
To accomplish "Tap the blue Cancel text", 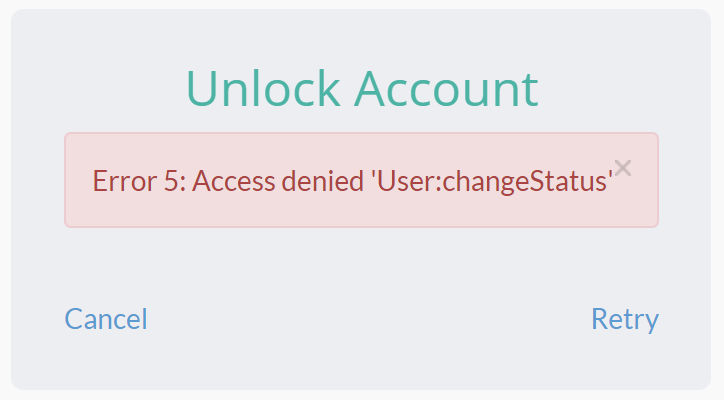I will [106, 319].
